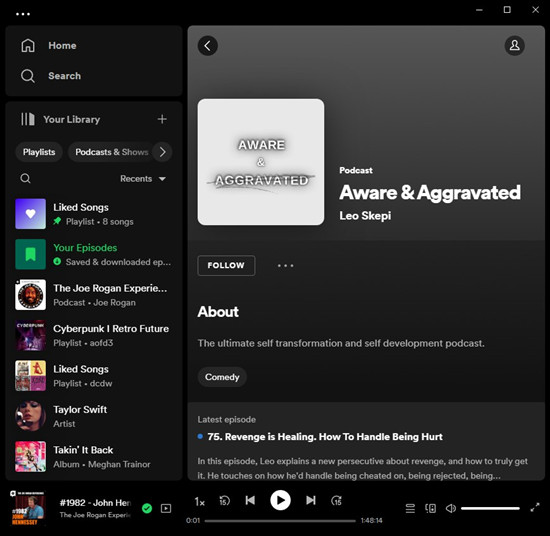The image size is (550, 536).
Task: Open the playback queue
Action: pyautogui.click(x=410, y=508)
